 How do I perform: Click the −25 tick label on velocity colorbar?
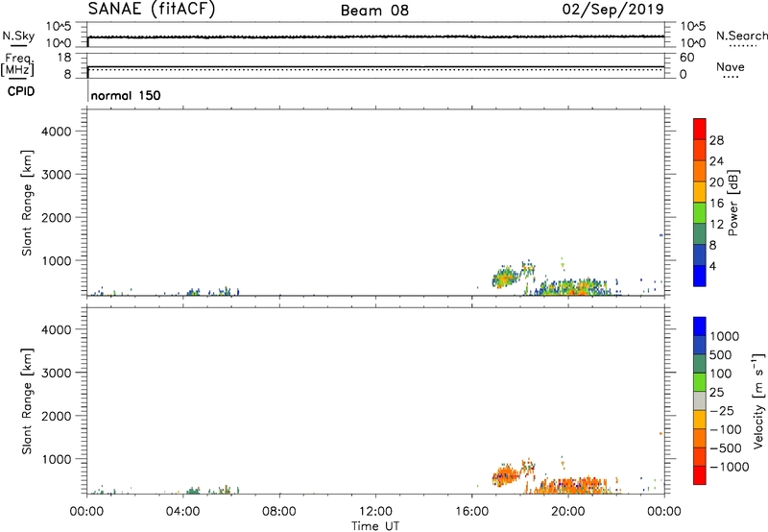pos(721,410)
